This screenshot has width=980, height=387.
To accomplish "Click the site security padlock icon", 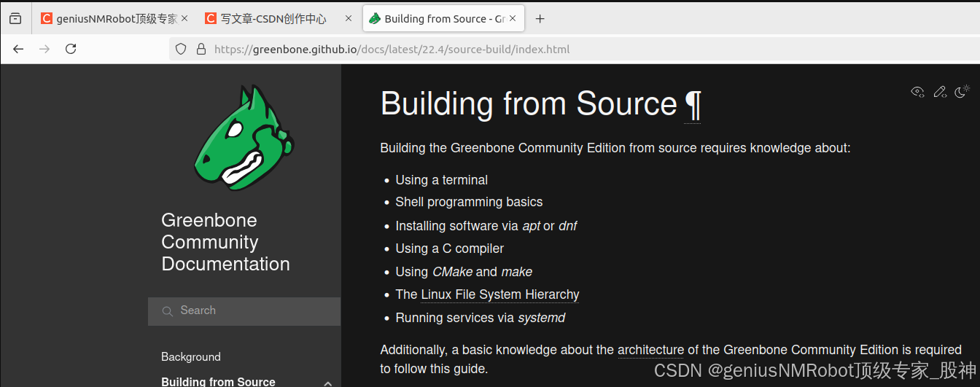I will click(x=201, y=49).
